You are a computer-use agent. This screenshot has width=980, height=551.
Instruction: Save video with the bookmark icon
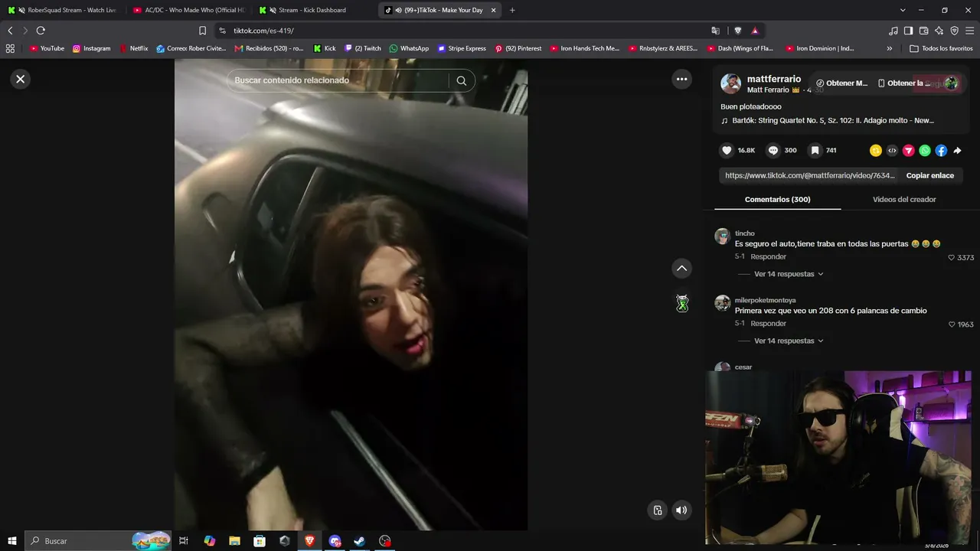[815, 151]
